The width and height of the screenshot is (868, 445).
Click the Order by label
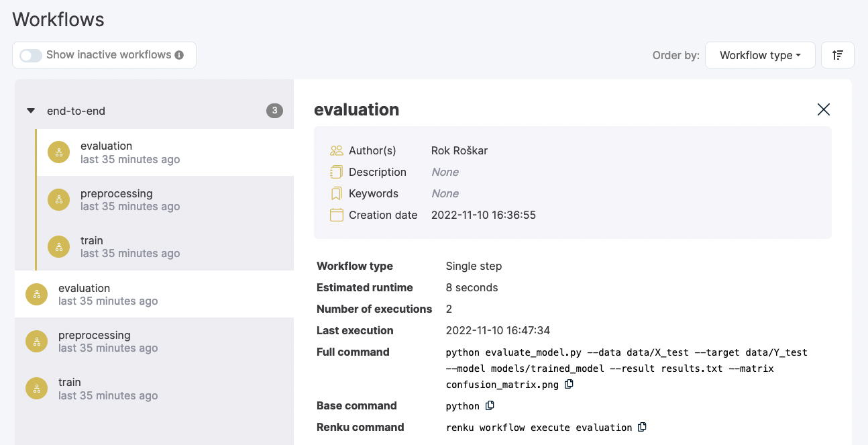[x=676, y=55]
